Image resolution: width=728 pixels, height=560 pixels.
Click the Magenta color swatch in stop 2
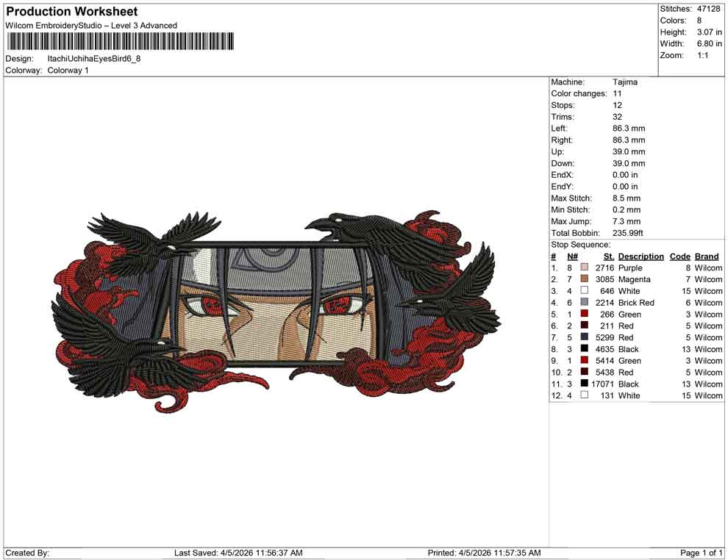[584, 279]
